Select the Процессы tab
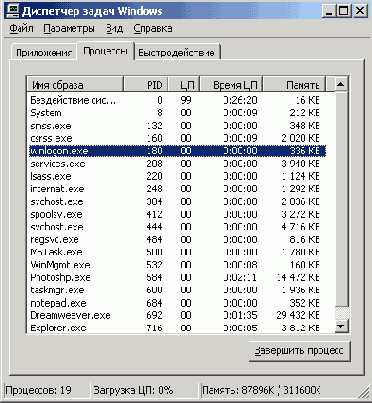Image resolution: width=372 pixels, height=403 pixels. coord(106,51)
